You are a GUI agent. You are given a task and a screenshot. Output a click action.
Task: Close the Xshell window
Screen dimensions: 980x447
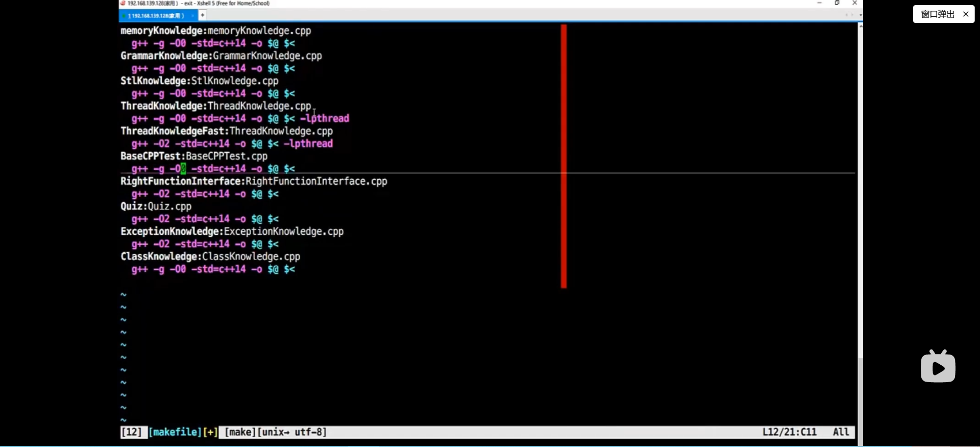[855, 3]
